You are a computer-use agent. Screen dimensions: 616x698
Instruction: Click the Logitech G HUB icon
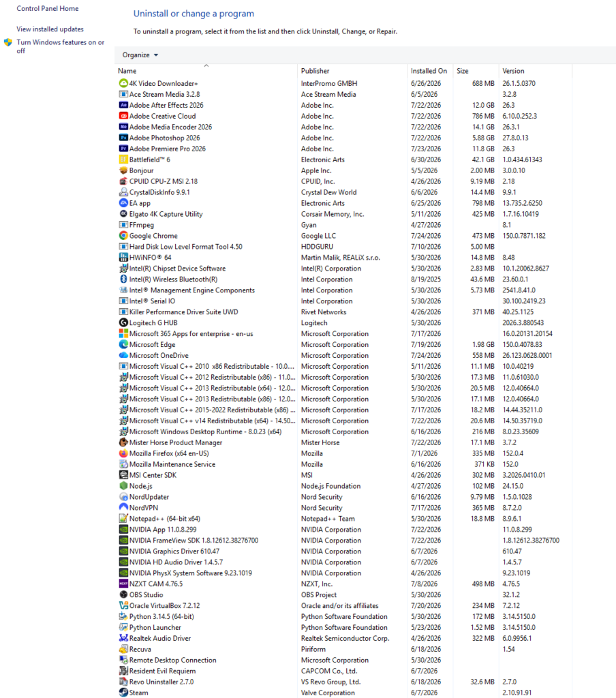123,322
